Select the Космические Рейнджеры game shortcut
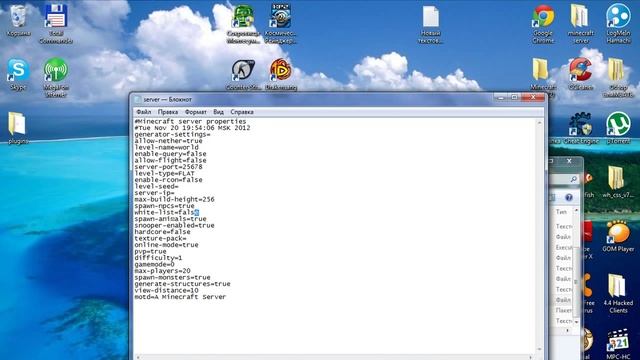Viewport: 640px width, 360px height. (x=281, y=24)
